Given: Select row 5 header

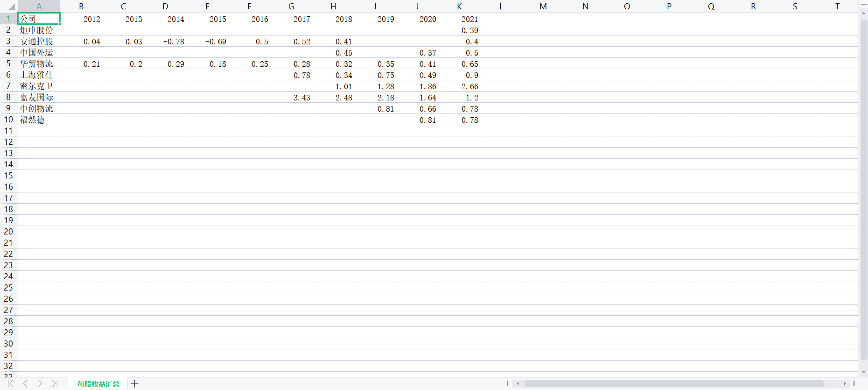Looking at the screenshot, I should pos(8,64).
